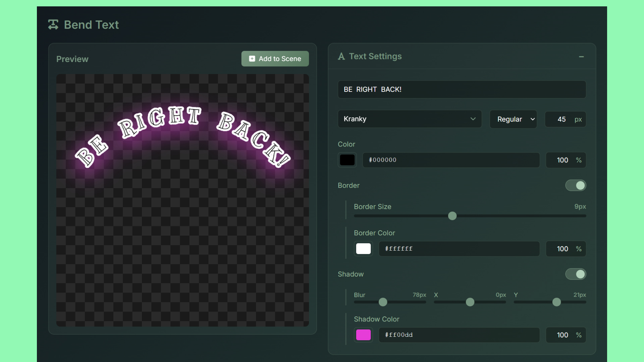Viewport: 644px width, 362px height.
Task: Click the Border Size slider handle
Action: (452, 216)
